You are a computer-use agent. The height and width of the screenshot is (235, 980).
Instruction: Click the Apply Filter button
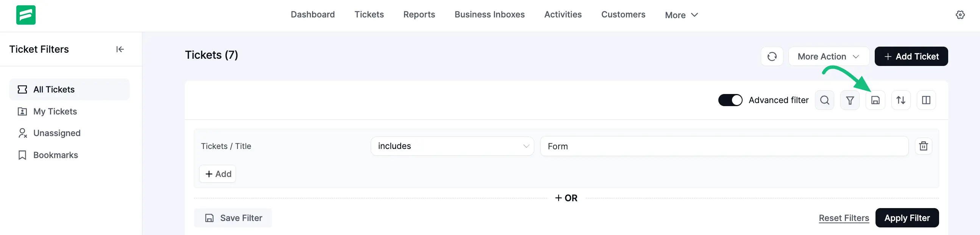point(907,218)
